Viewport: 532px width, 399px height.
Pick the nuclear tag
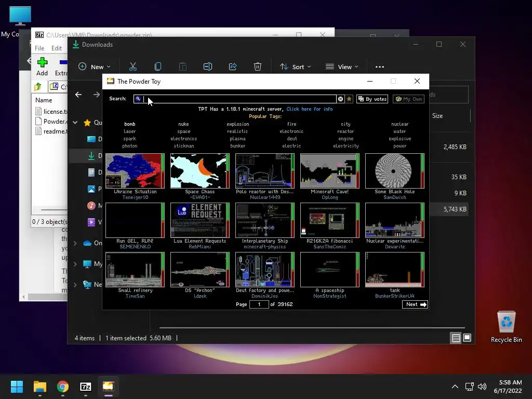click(400, 124)
